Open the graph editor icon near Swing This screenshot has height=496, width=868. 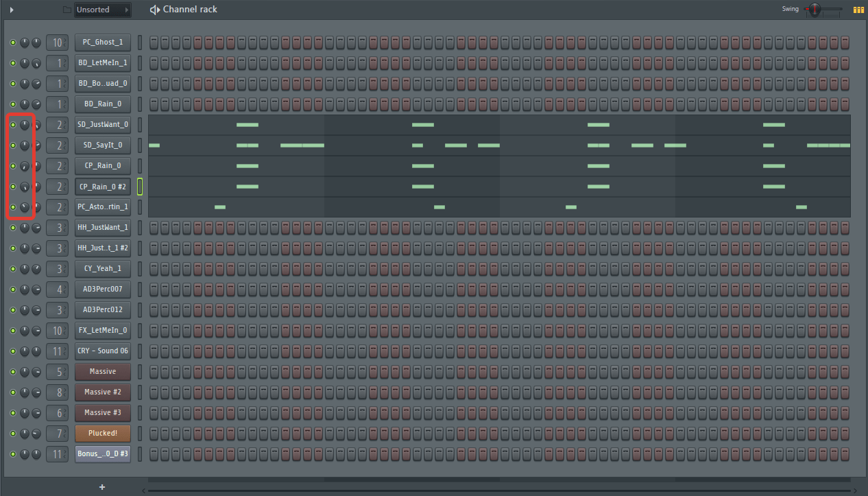click(x=858, y=10)
